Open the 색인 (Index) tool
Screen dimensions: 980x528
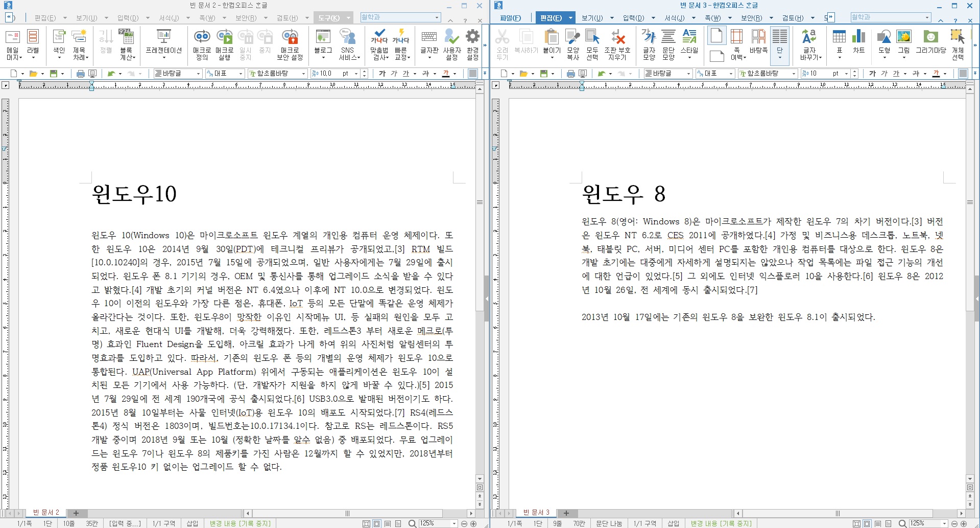pos(59,44)
